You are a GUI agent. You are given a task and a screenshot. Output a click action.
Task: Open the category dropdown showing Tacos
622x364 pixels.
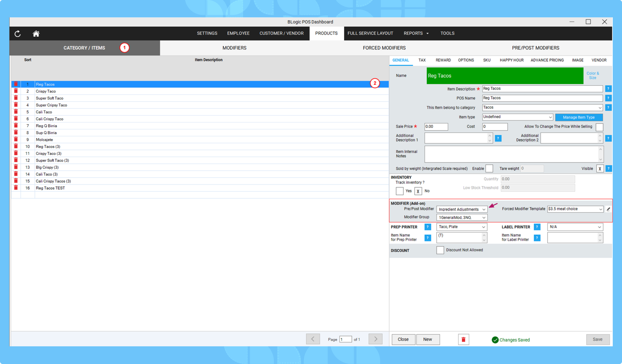(542, 107)
